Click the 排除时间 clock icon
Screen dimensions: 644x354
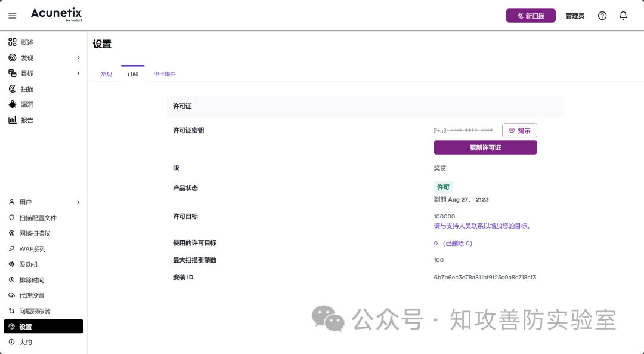pos(11,280)
